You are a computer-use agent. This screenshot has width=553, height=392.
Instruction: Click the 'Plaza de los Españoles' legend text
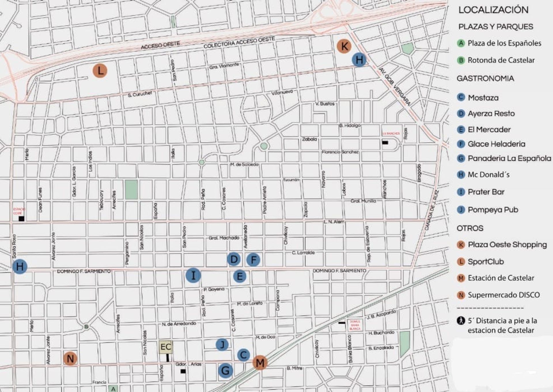[504, 43]
